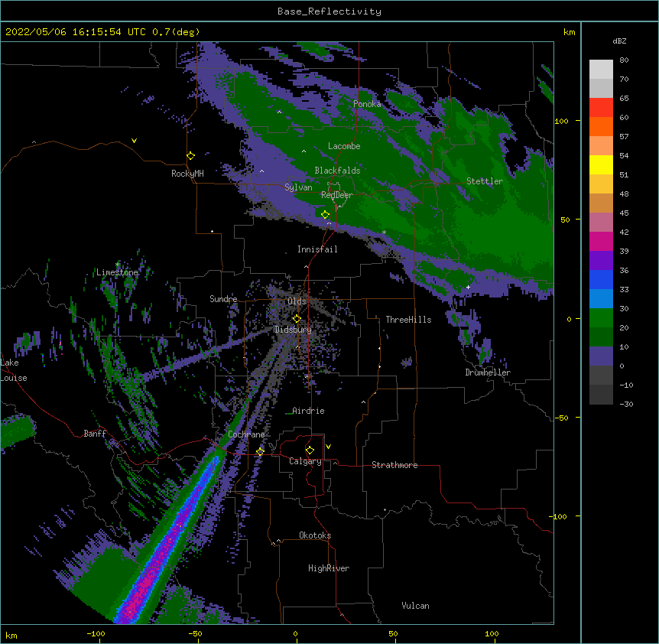Click the Cochrane town label
The height and width of the screenshot is (644, 659).
point(246,434)
